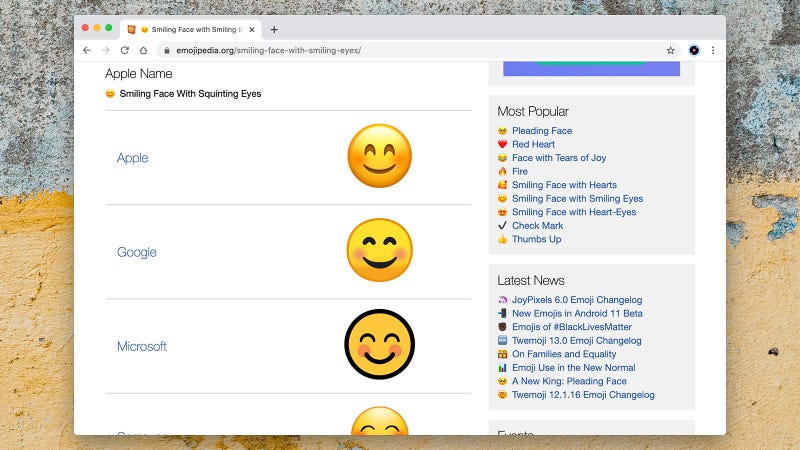The height and width of the screenshot is (450, 800).
Task: Click the red heart emoji icon
Action: [x=503, y=144]
